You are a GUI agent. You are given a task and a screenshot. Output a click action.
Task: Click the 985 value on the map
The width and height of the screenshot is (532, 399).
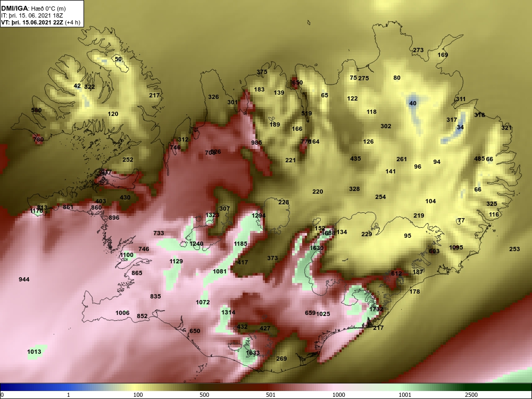point(256,143)
